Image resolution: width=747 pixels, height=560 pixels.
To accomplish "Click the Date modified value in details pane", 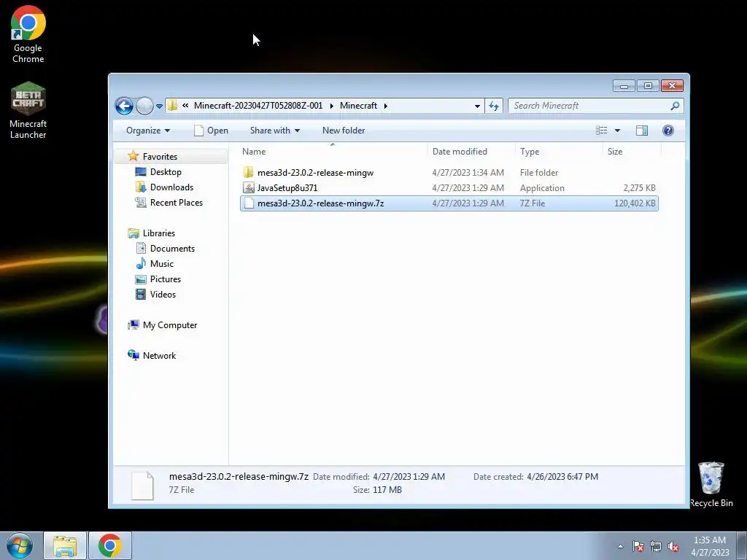I will 409,477.
